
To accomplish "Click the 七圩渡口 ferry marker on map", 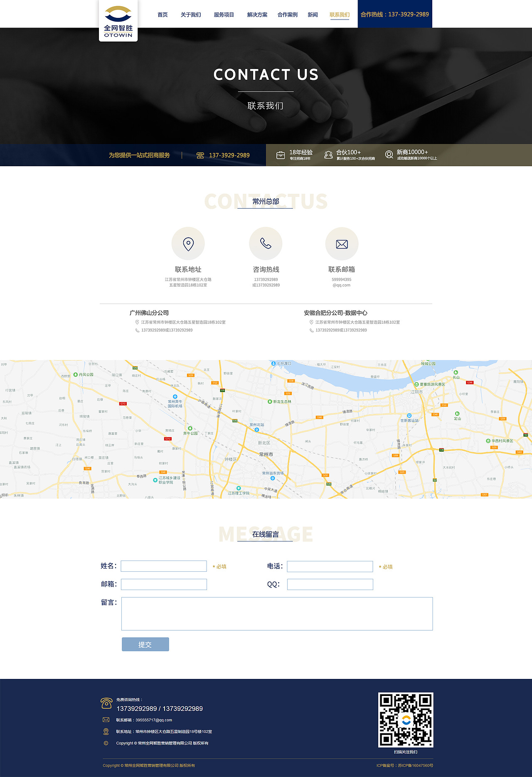I will coord(273,364).
